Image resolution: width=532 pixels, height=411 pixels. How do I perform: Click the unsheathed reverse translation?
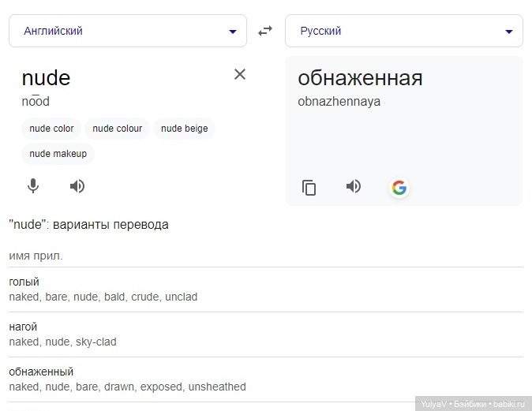tap(217, 387)
